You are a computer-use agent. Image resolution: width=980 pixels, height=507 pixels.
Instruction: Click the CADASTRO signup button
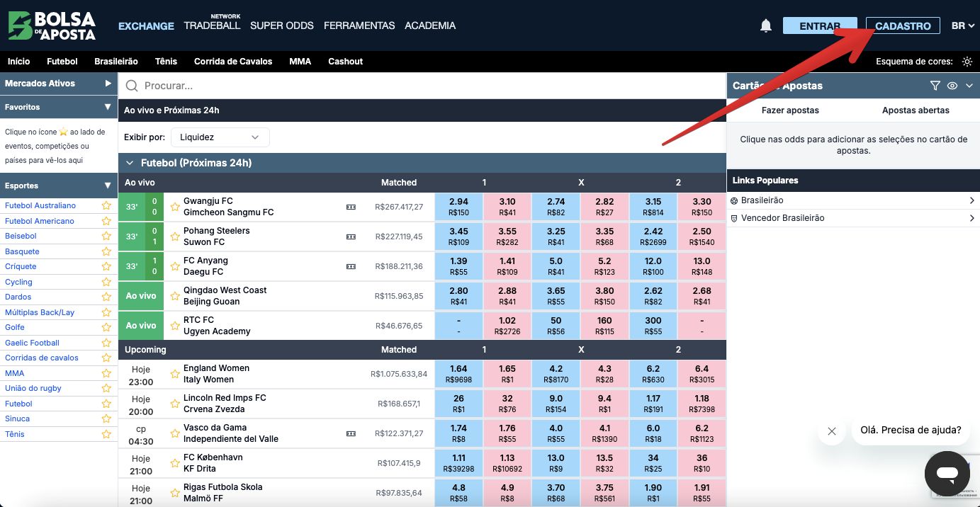click(x=903, y=25)
